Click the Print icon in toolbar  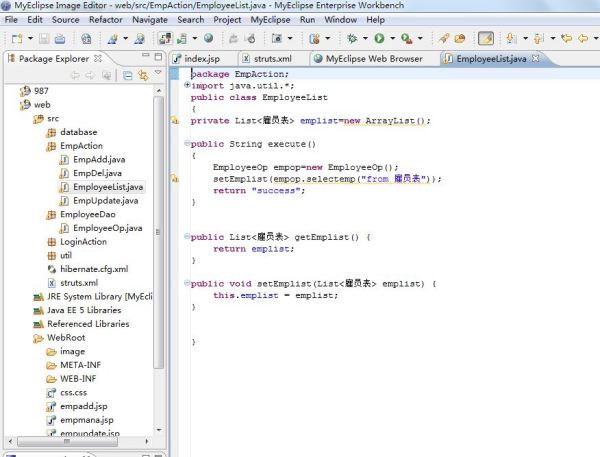[x=60, y=39]
